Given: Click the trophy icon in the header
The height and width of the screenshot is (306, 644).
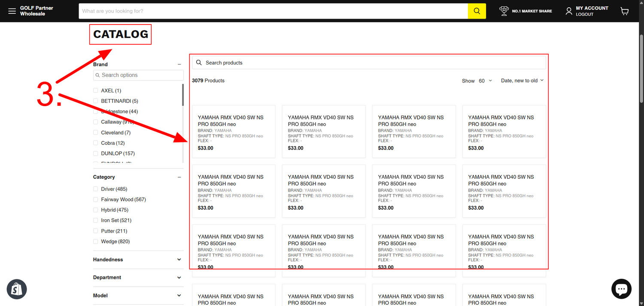Looking at the screenshot, I should (x=504, y=11).
